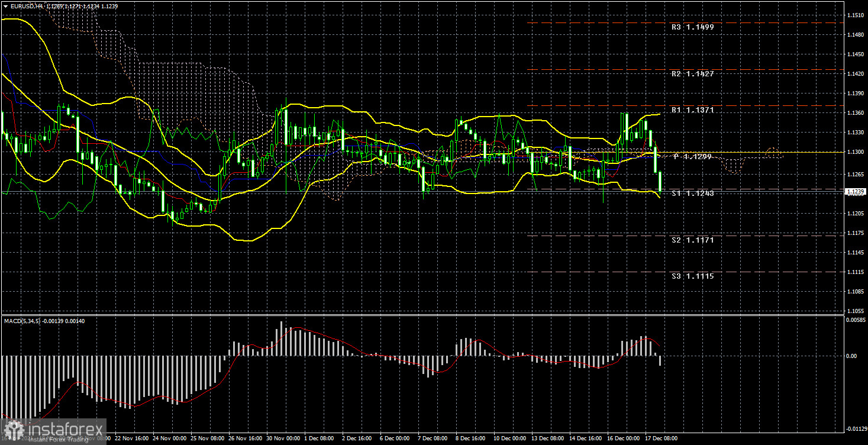This screenshot has width=868, height=445.
Task: Click the 26 Nov 16:00 time label
Action: [246, 439]
